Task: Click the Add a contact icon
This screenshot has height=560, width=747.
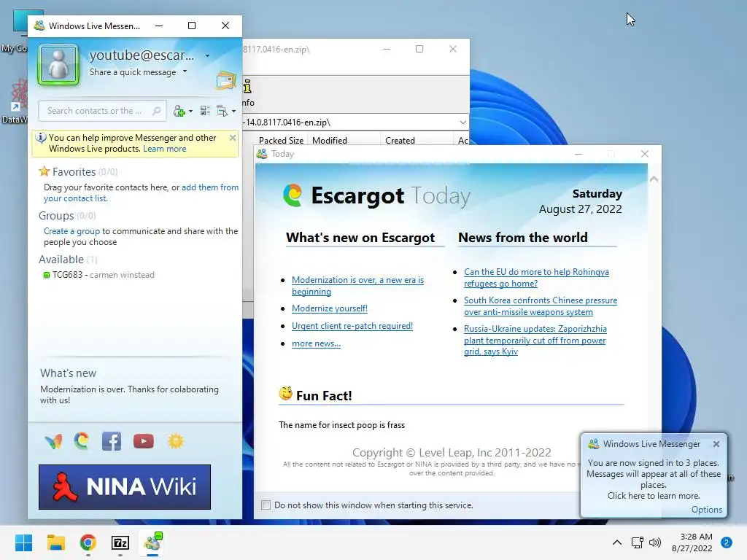Action: pyautogui.click(x=179, y=111)
